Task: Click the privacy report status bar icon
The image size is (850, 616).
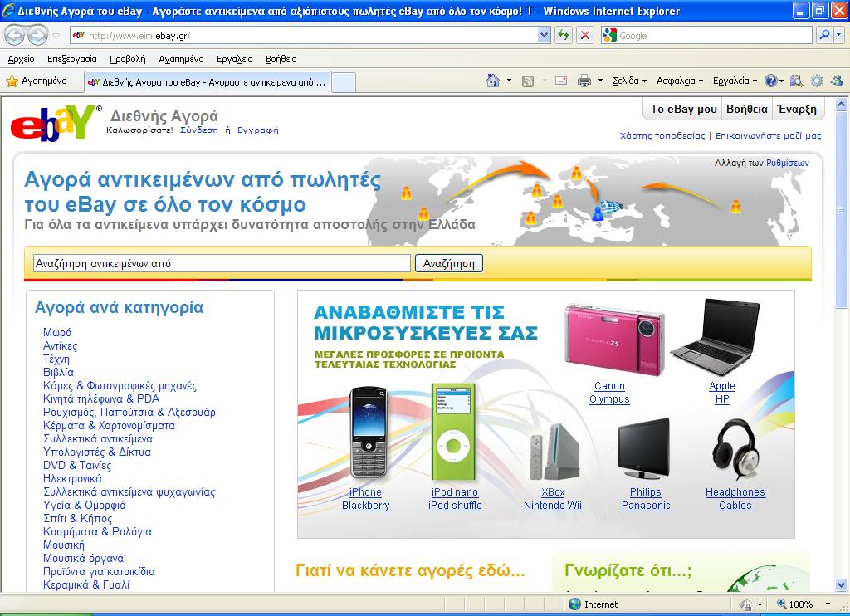Action: [x=746, y=604]
